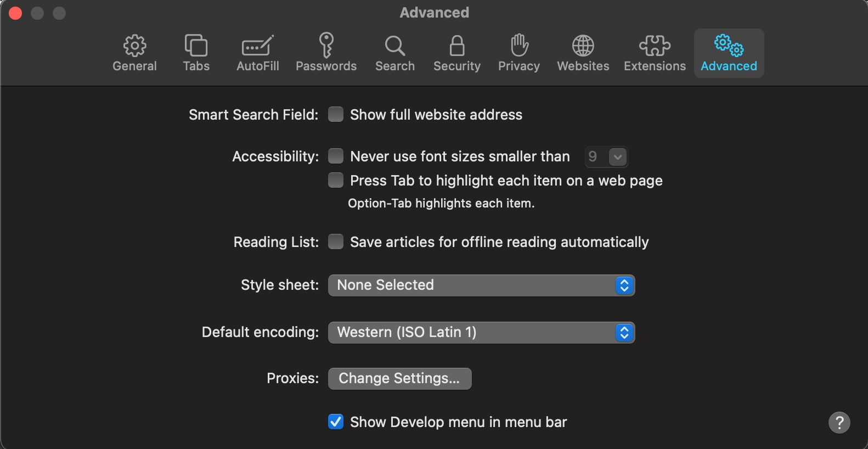This screenshot has height=449, width=868.
Task: Open the Passwords key icon pane
Action: pyautogui.click(x=326, y=53)
